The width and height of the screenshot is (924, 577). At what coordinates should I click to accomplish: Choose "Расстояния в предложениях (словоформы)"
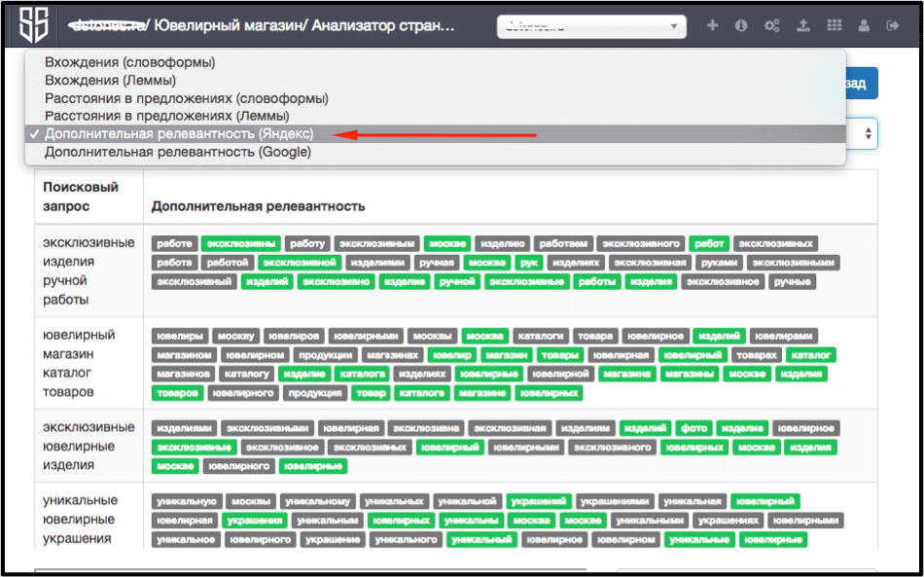point(186,98)
